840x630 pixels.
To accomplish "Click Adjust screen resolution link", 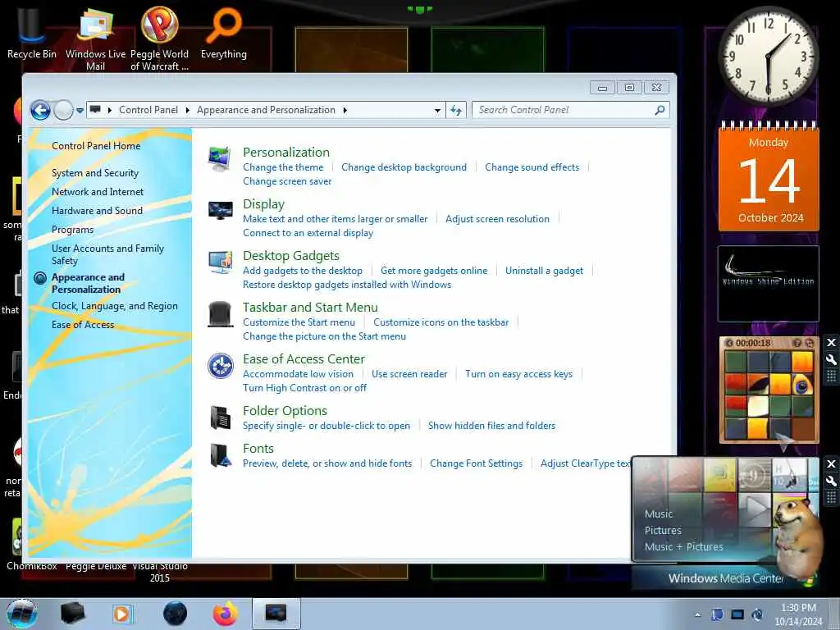I will [497, 218].
